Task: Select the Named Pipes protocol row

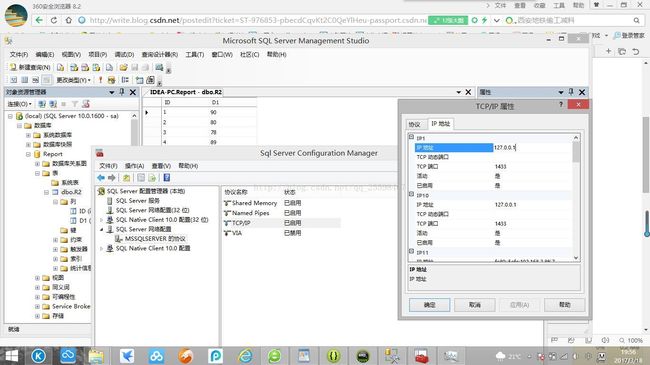Action: 281,213
